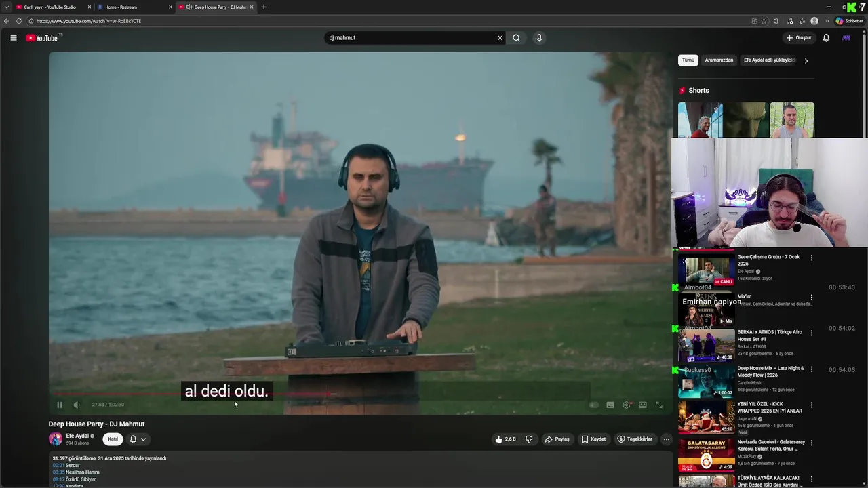868x488 pixels.
Task: Open more actions under the video
Action: point(666,439)
